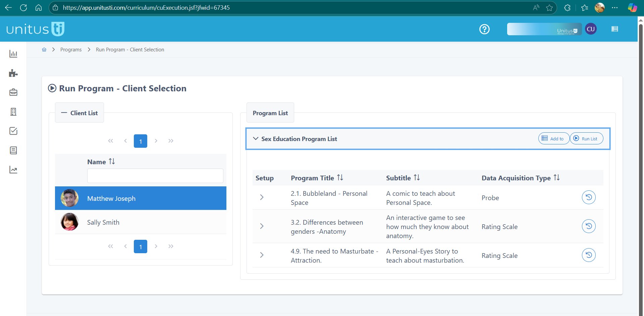The height and width of the screenshot is (316, 644).
Task: Go to previous page in top paginator
Action: [x=125, y=141]
